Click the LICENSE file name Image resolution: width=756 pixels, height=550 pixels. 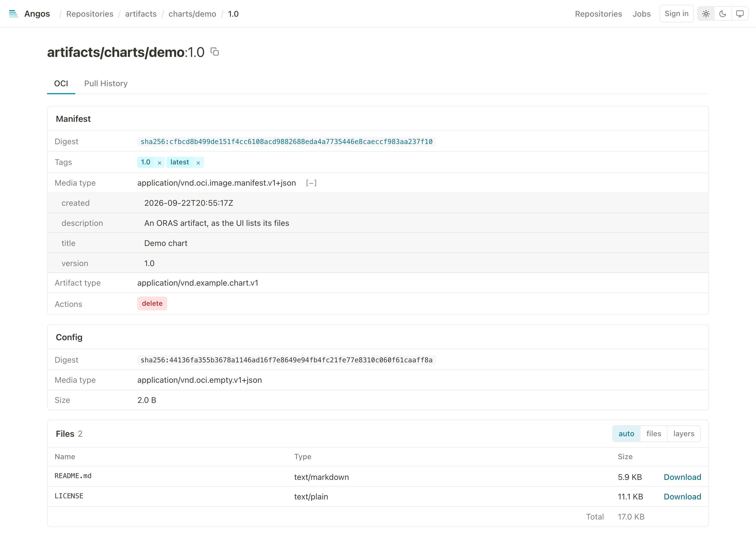(x=69, y=496)
